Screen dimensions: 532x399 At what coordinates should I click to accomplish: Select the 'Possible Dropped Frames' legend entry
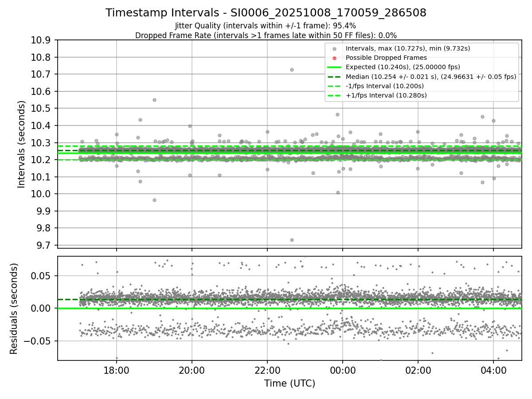(x=386, y=58)
